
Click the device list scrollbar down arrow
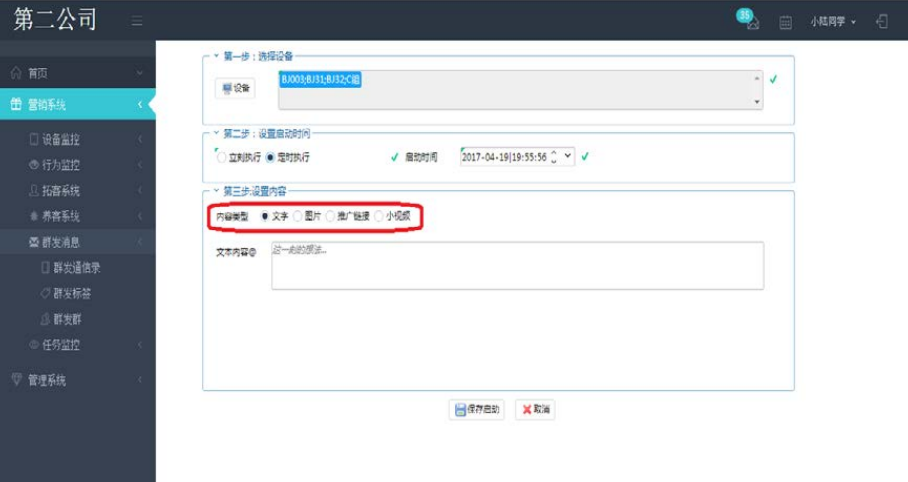[756, 102]
